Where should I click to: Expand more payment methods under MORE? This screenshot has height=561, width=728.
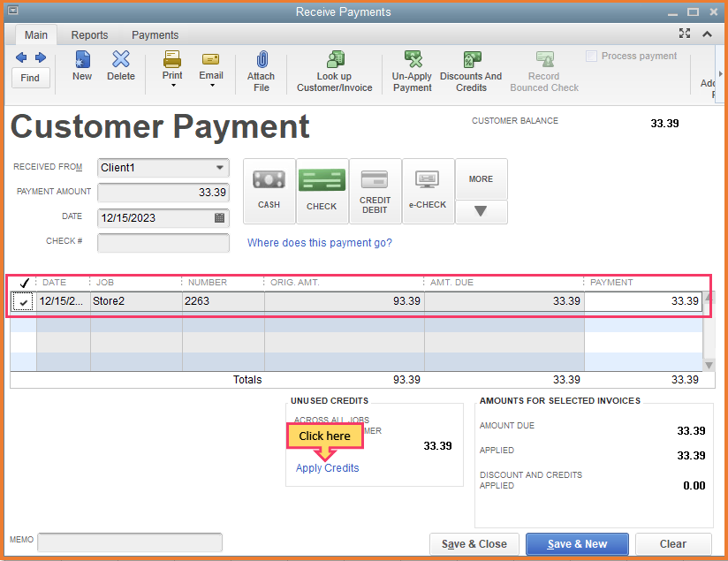point(481,212)
